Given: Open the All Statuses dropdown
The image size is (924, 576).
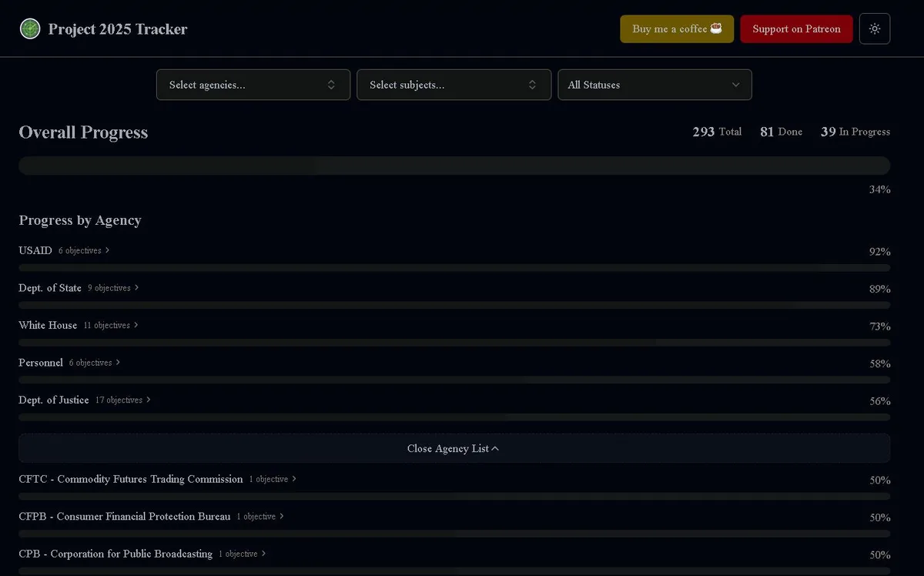Looking at the screenshot, I should click(654, 85).
